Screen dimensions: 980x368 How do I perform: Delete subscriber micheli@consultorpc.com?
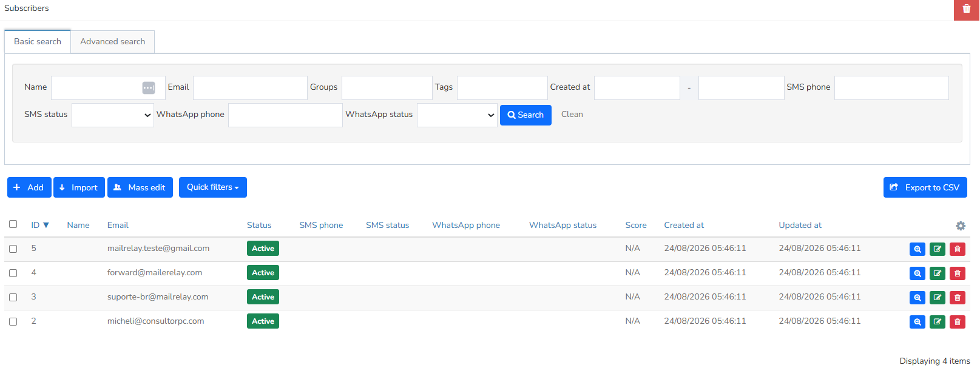coord(958,322)
